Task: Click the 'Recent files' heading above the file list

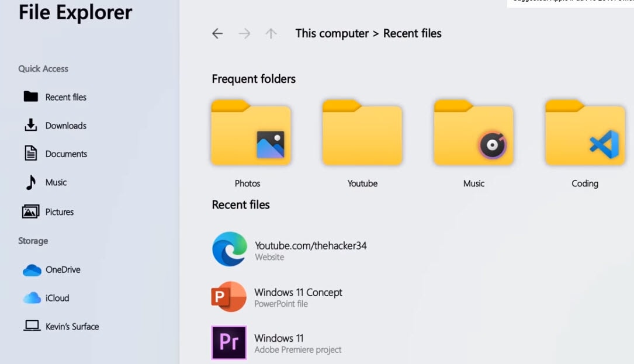Action: tap(241, 204)
